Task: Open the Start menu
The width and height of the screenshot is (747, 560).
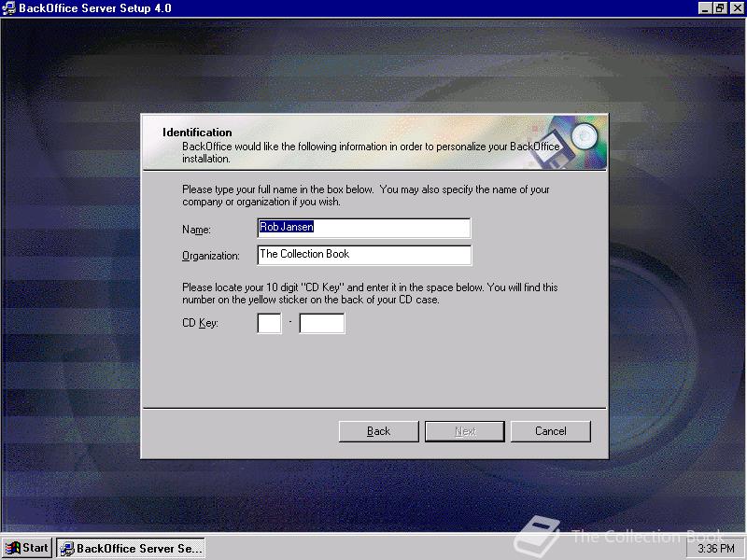Action: 27,548
